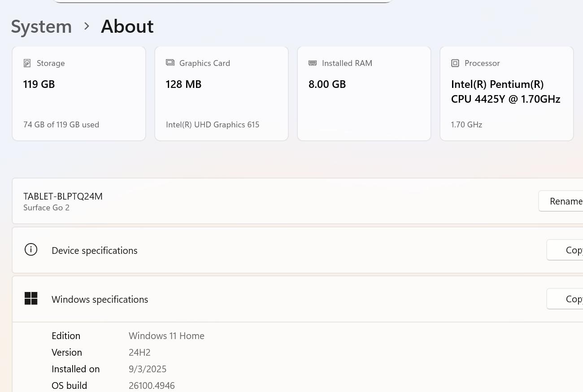Viewport: 583px width, 392px height.
Task: Open the Processor card
Action: coord(507,94)
